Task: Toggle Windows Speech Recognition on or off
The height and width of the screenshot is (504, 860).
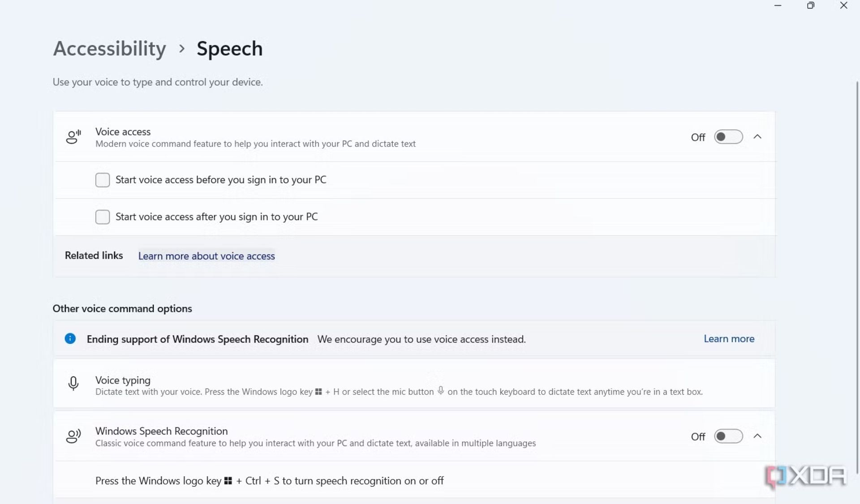Action: [x=728, y=436]
